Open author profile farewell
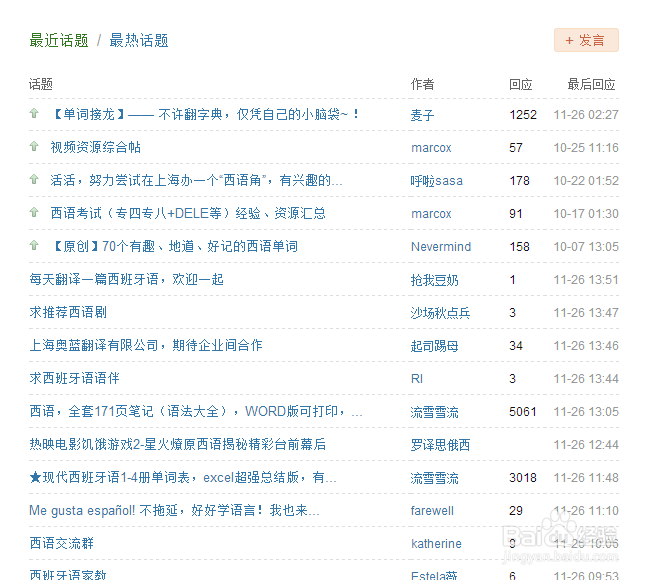Image resolution: width=655 pixels, height=580 pixels. tap(432, 511)
